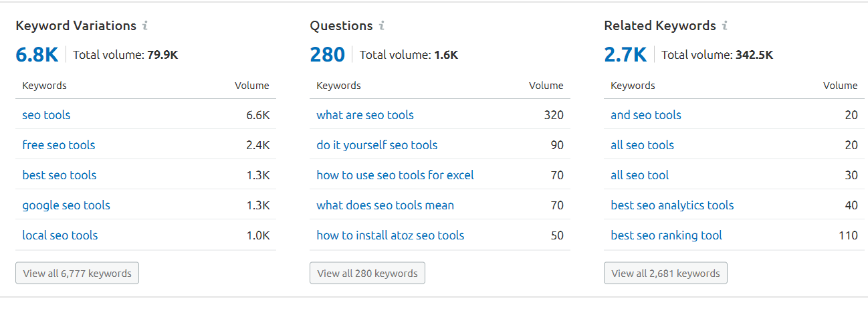Open the 'and seo tools' related keyword
This screenshot has width=868, height=309.
(x=646, y=115)
